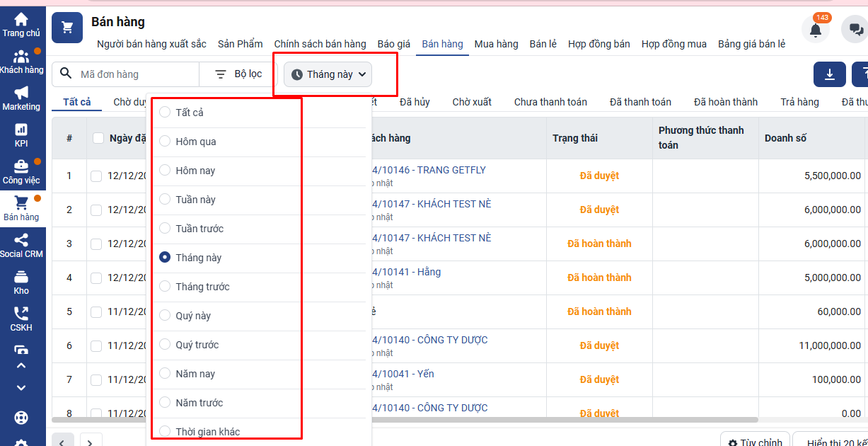Select the Tuần trước radio option
The width and height of the screenshot is (868, 446).
pyautogui.click(x=165, y=229)
